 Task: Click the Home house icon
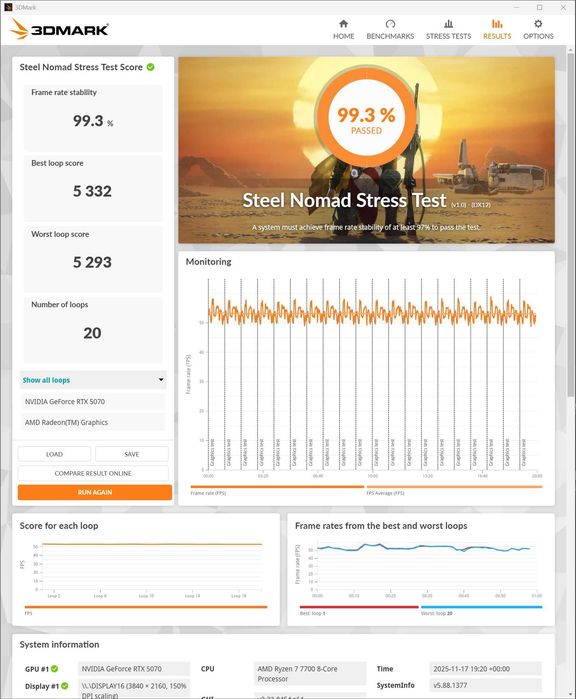(343, 24)
